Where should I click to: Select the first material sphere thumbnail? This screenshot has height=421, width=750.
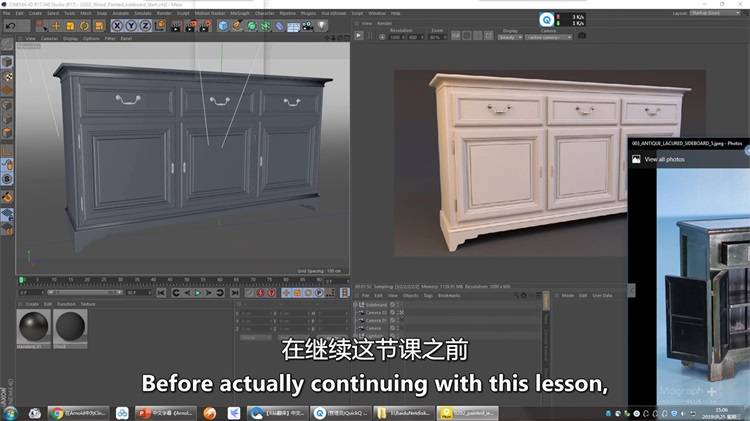(36, 326)
